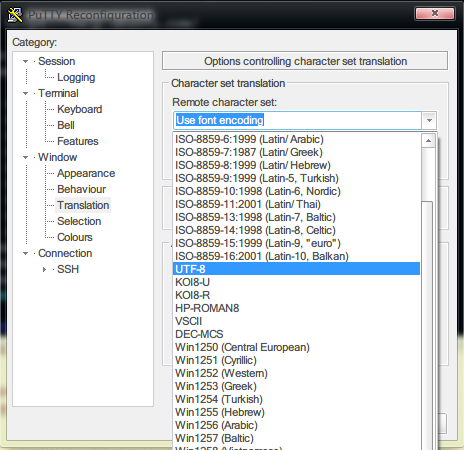
Task: Choose ISO-8859-13:1998 (Latin-7, Baltic)
Action: pyautogui.click(x=297, y=217)
